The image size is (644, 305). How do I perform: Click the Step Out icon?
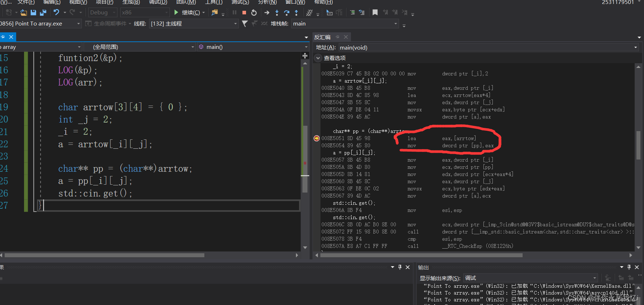coord(296,13)
